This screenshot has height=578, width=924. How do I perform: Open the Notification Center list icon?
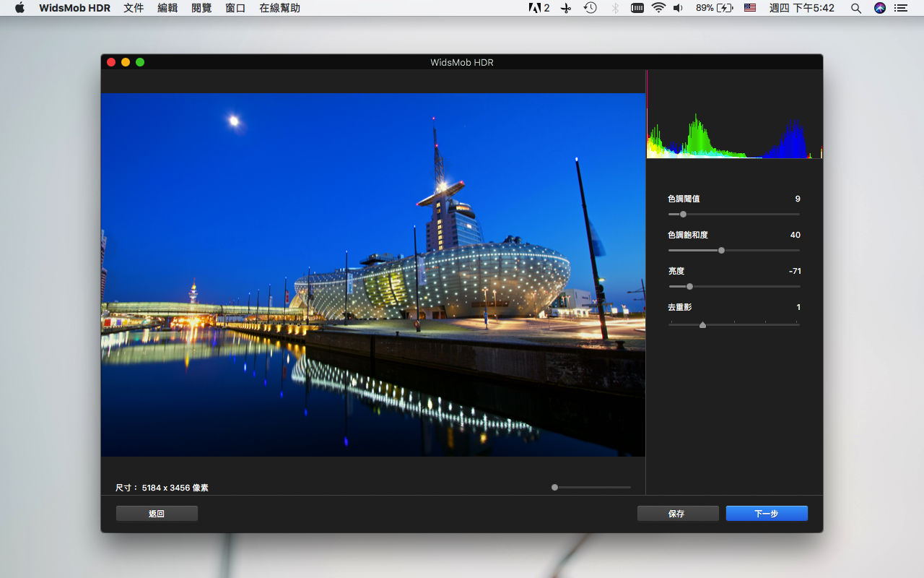pyautogui.click(x=900, y=8)
